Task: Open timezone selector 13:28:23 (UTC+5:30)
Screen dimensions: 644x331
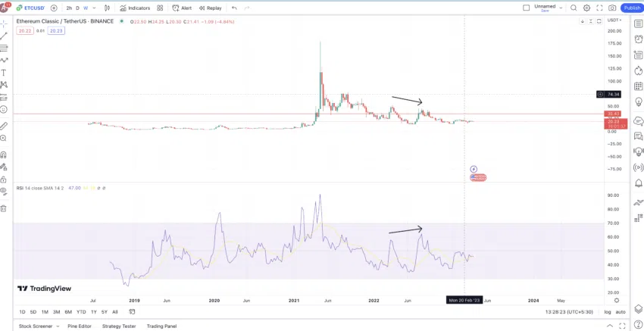Action: point(569,312)
